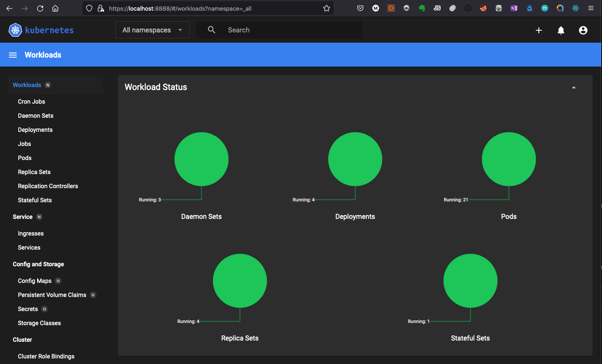Go to Config Maps page
Screen dimensions: 602x364
(x=35, y=281)
